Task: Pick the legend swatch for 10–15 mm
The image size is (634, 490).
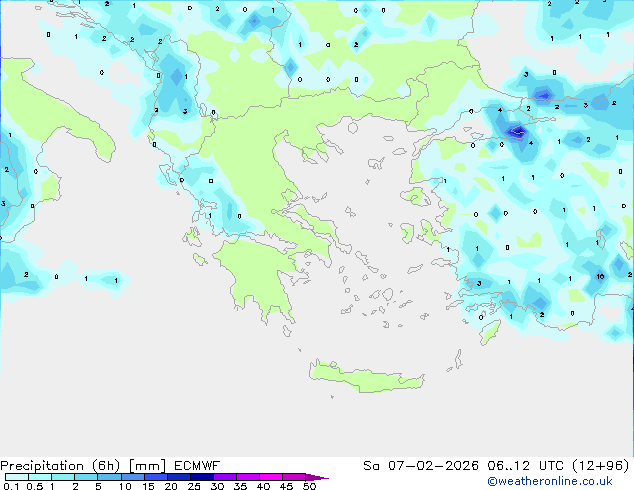Action: click(133, 477)
